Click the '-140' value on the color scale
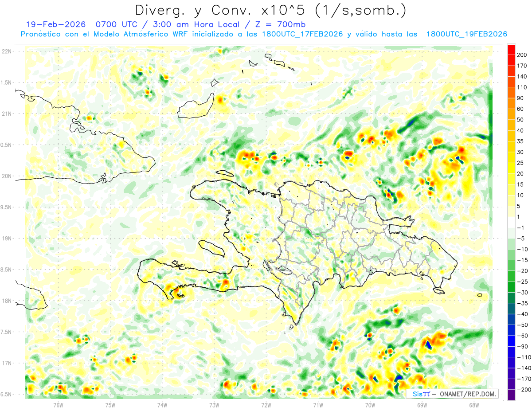 [524, 368]
